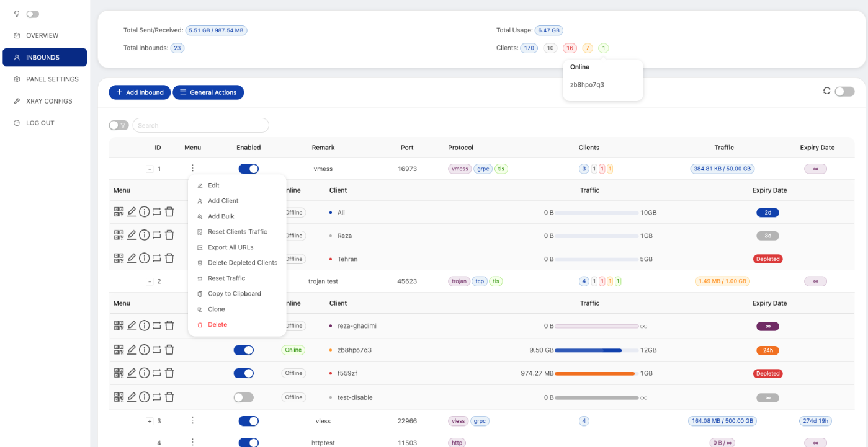The width and height of the screenshot is (868, 447).
Task: Disable the vmess inbound toggle
Action: click(x=248, y=169)
